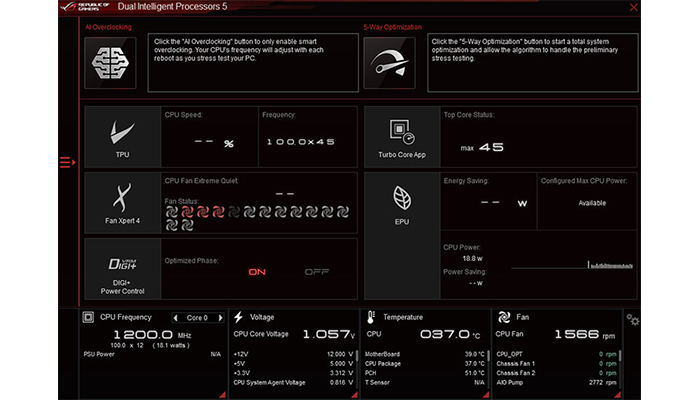Viewport: 700px width, 400px height.
Task: Click the 5-Way Optimization heading
Action: (x=392, y=27)
